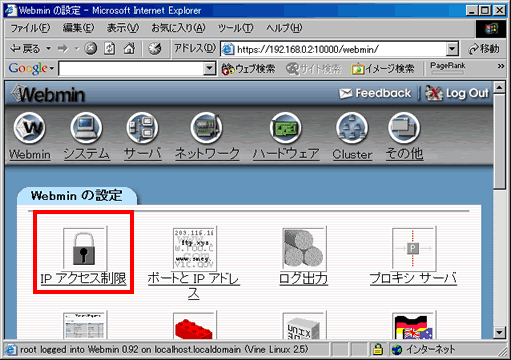This screenshot has height=360, width=511.
Task: Open the サーバ category icon
Action: 142,128
